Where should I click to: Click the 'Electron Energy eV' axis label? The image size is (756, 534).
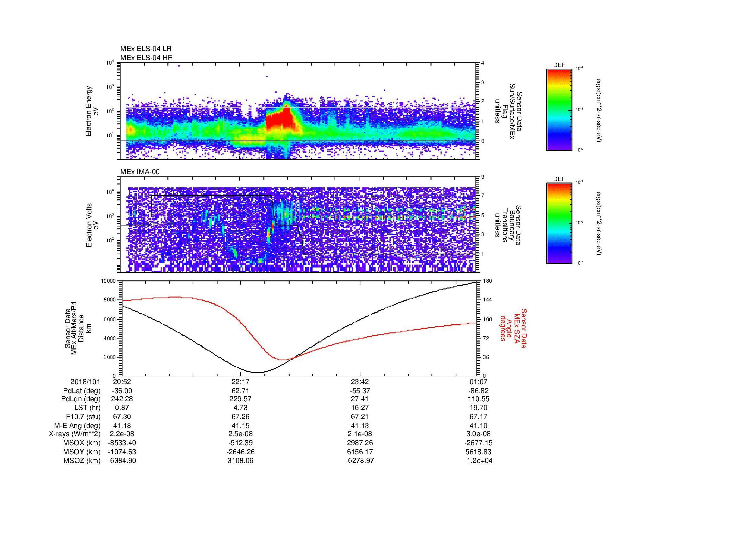(92, 111)
